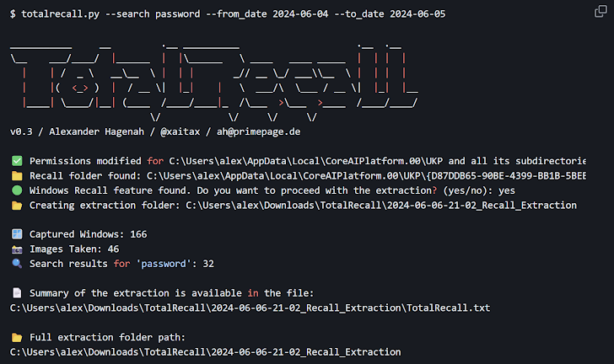Click the 'Captured Windows: 166' line

tap(88, 234)
